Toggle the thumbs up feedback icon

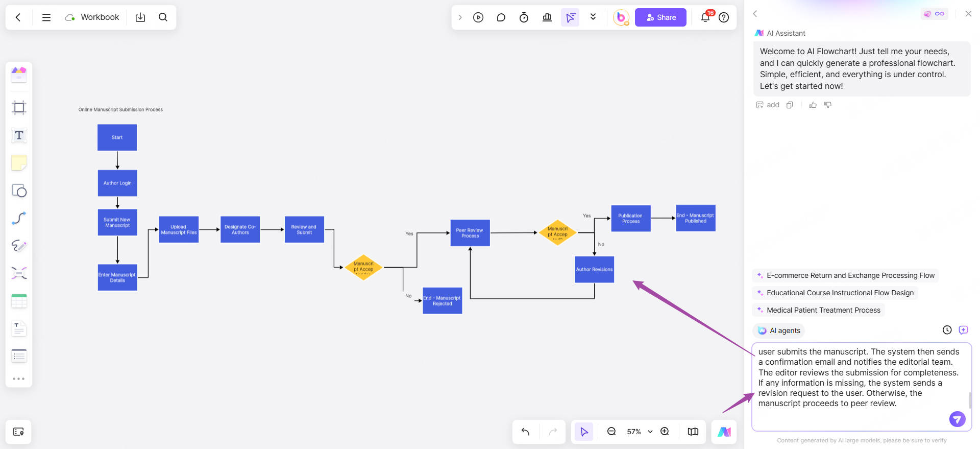coord(813,105)
